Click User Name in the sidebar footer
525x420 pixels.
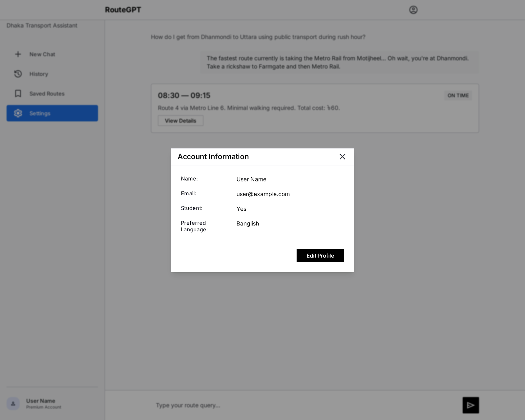point(41,401)
